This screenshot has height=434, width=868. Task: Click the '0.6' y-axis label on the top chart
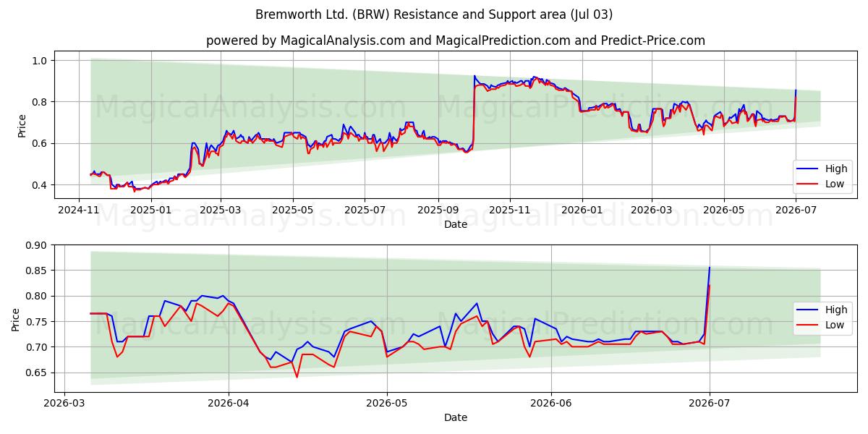coord(41,143)
